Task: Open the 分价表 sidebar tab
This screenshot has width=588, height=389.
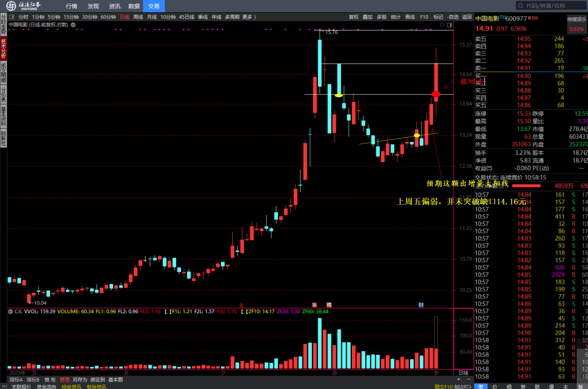Action: pyautogui.click(x=3, y=94)
